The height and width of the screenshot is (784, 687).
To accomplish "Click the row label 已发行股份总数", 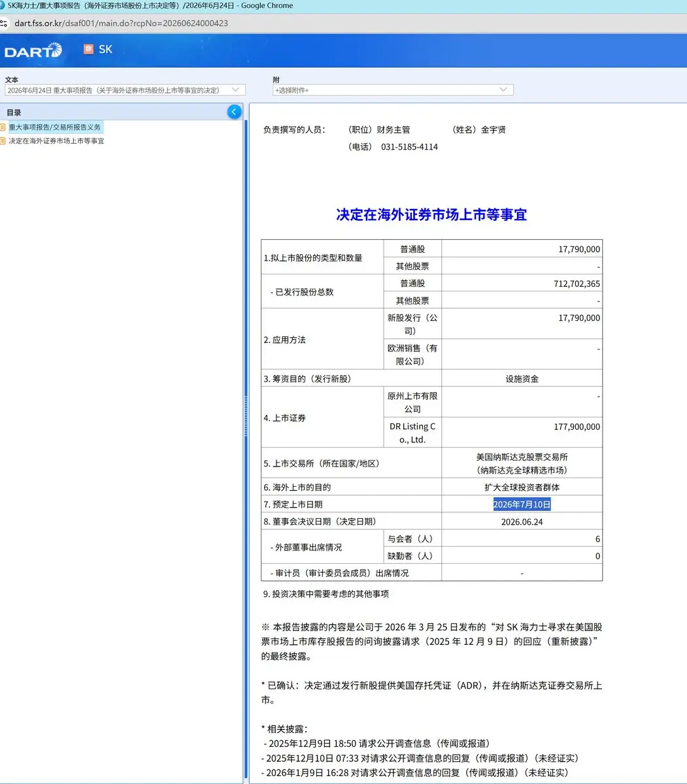I will click(x=304, y=292).
